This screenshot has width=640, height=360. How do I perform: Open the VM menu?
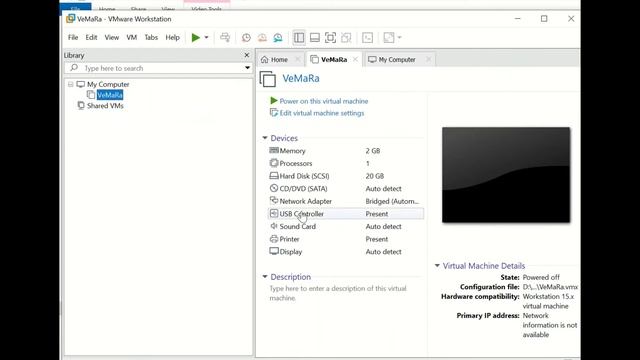(x=131, y=38)
